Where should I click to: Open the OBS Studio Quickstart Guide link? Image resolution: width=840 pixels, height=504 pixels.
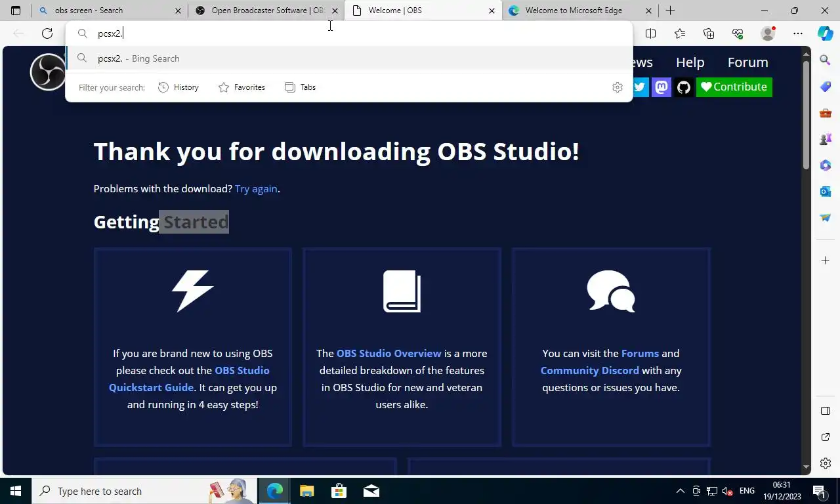click(x=189, y=379)
